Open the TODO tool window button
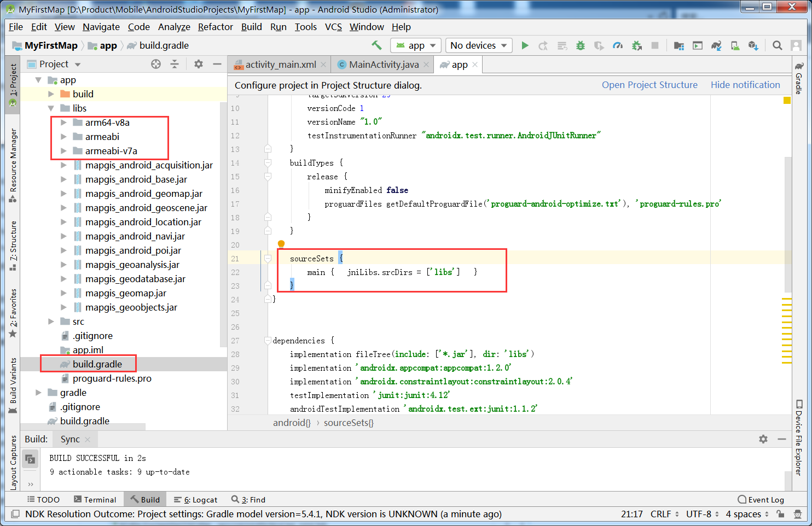Screen dimensions: 812x526 [x=43, y=500]
